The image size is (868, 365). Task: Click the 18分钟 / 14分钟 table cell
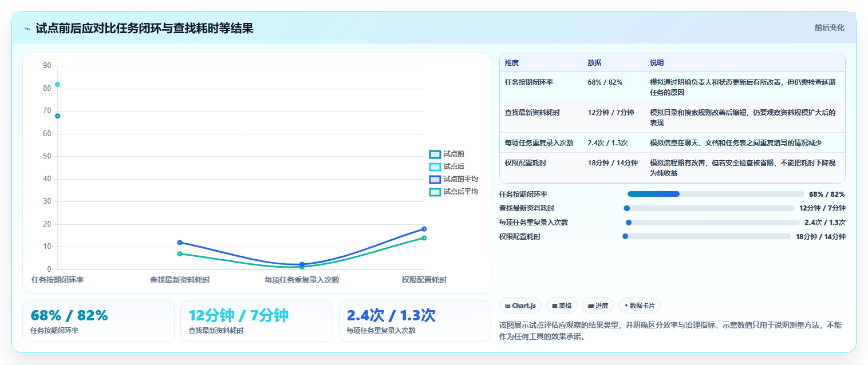click(x=613, y=163)
